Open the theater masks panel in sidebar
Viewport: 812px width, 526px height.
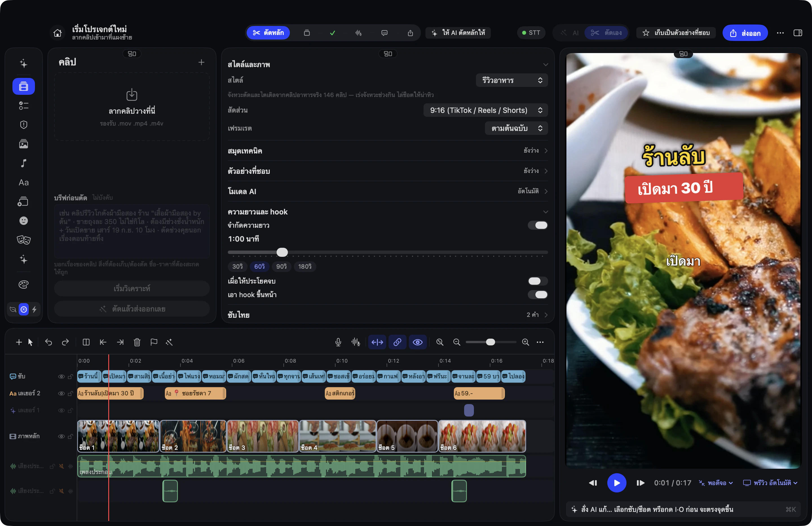(23, 240)
